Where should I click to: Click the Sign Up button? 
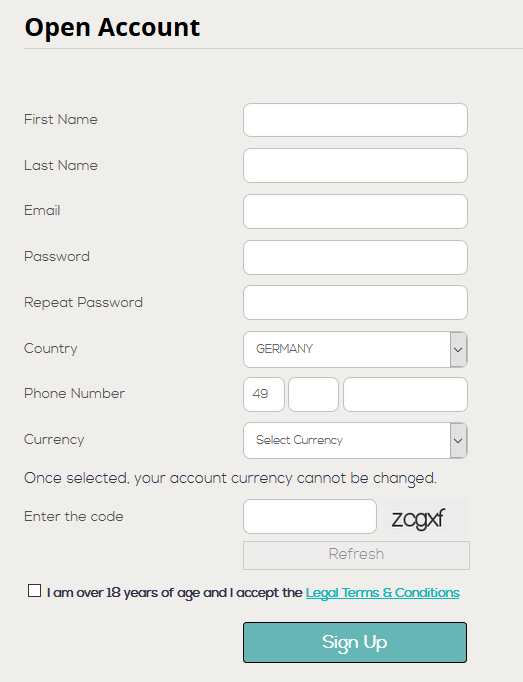click(x=355, y=642)
